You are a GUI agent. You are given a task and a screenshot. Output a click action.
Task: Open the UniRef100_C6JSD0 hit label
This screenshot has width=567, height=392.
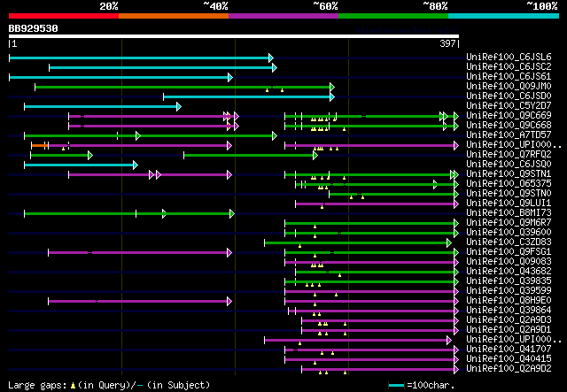click(509, 96)
